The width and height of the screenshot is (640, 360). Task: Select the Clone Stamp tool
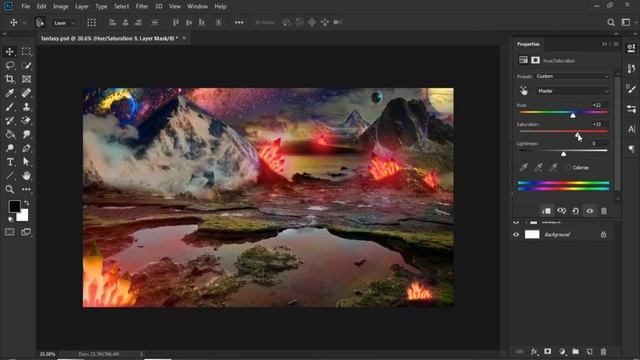(26, 107)
